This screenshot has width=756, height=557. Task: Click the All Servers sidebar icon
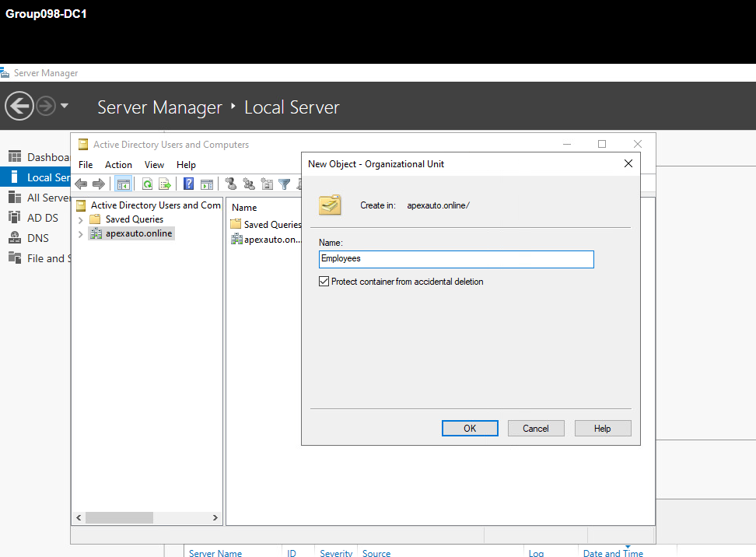point(15,198)
